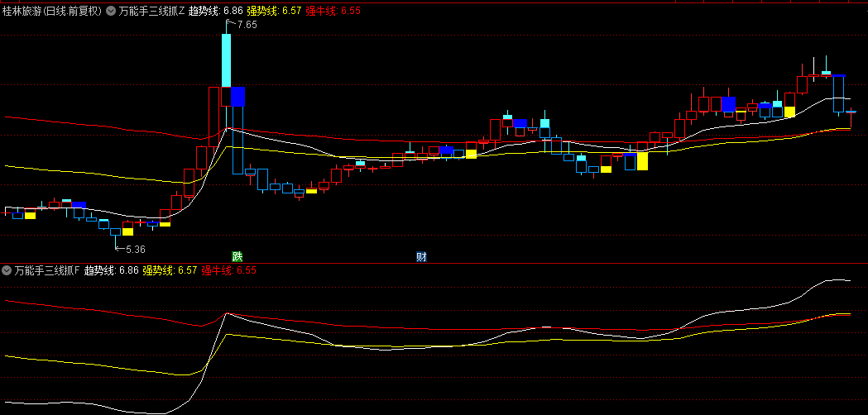Expand the 万能手三线抓F indicator dropdown arrow
Screen dimensions: 868x415
pos(7,270)
